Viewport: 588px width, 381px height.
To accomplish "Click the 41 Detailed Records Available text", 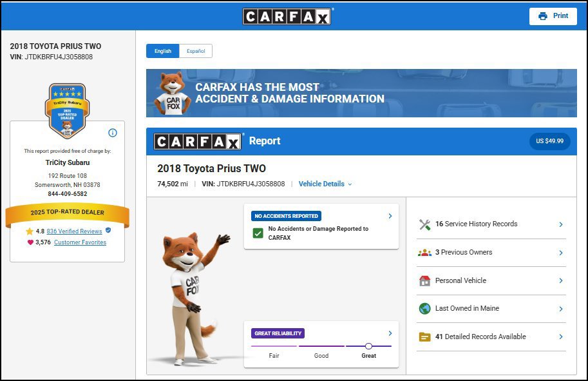I will [x=480, y=337].
